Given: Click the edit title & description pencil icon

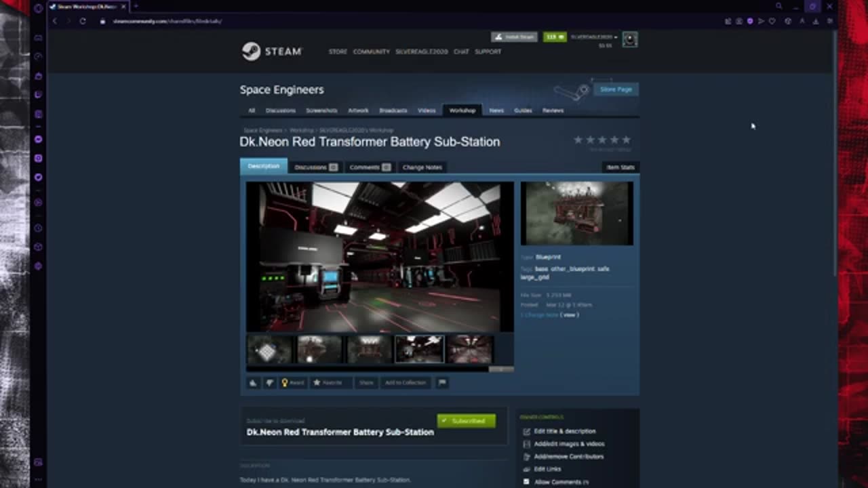Looking at the screenshot, I should tap(527, 431).
